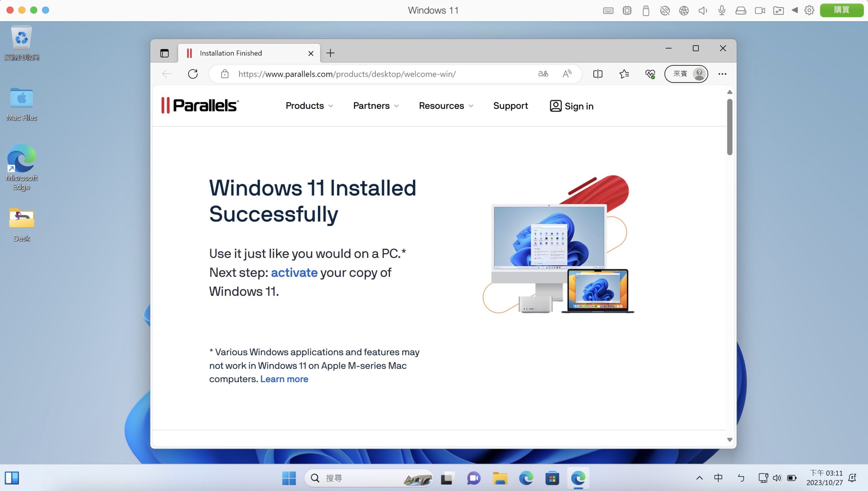868x491 pixels.
Task: Go back with the Edge back arrow
Action: 167,74
